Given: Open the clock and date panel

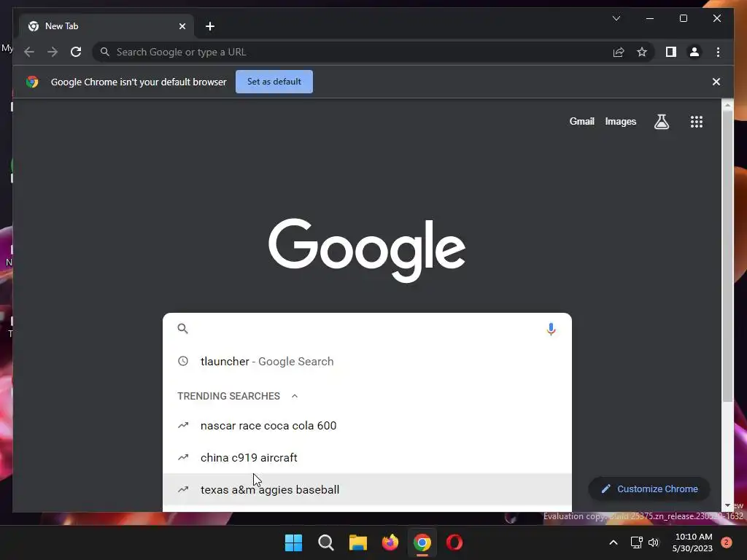Looking at the screenshot, I should coord(692,542).
